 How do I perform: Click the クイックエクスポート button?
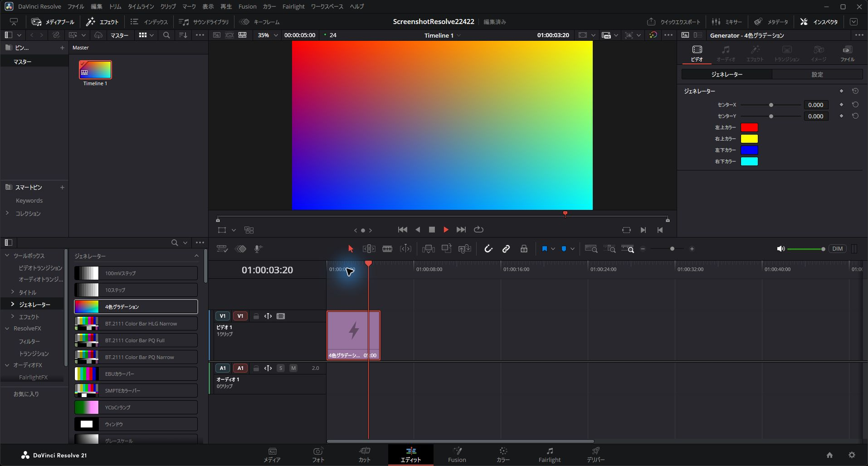point(674,22)
